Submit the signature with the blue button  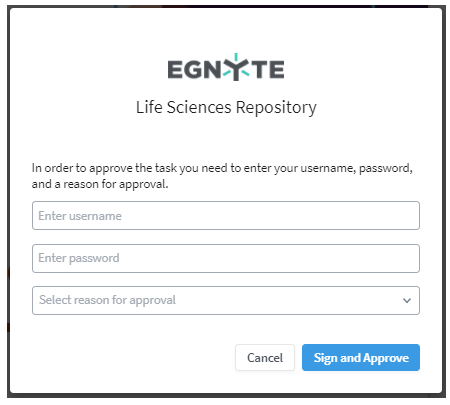click(x=361, y=358)
